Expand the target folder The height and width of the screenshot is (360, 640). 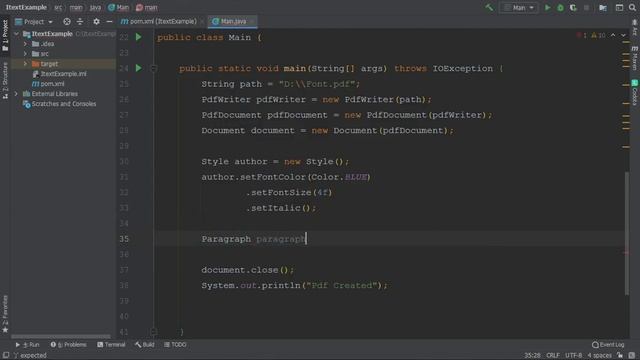(x=25, y=64)
